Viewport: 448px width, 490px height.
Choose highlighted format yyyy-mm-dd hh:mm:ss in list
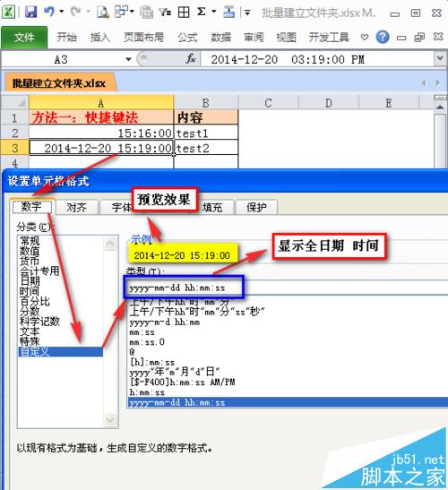point(288,402)
